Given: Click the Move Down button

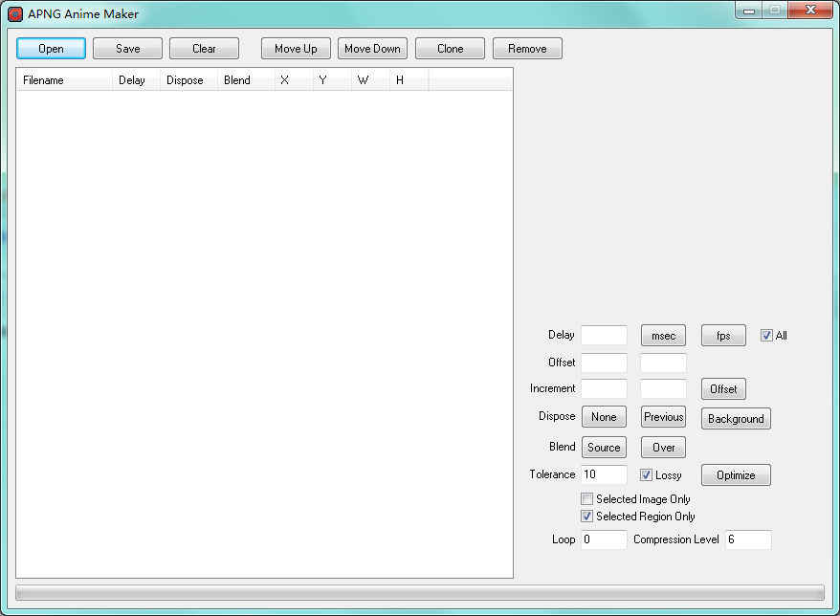Looking at the screenshot, I should coord(372,48).
